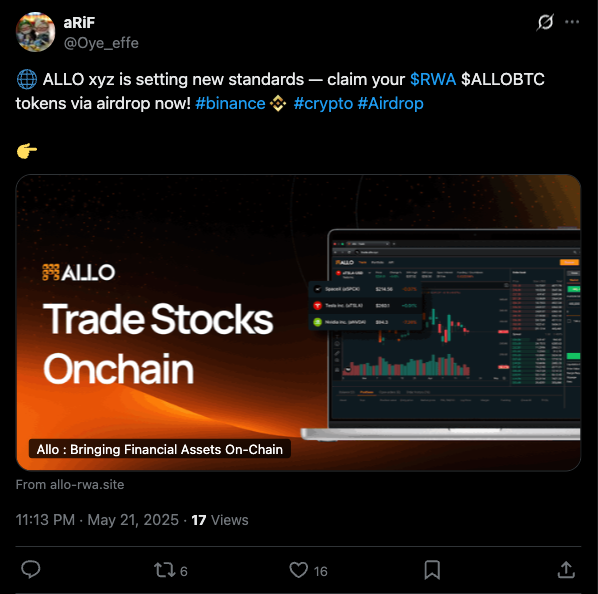
Task: Click the aRiF display name
Action: 79,23
